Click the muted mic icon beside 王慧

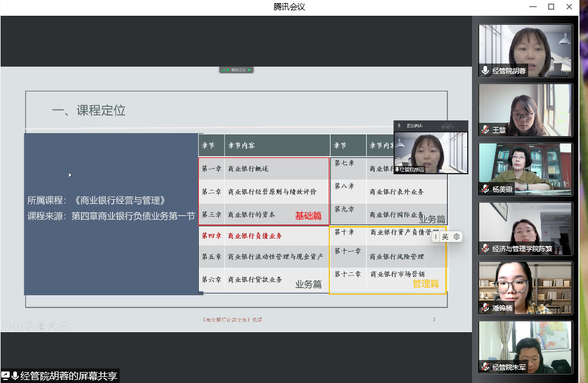point(485,130)
